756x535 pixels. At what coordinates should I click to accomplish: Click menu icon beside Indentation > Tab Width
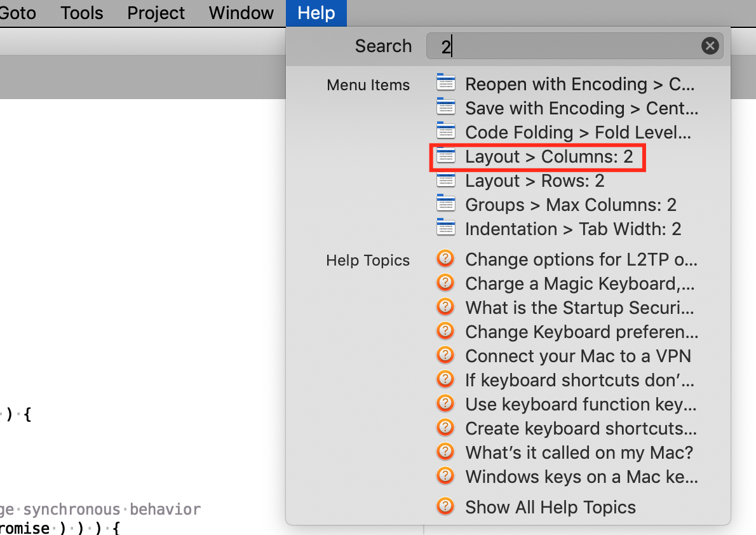click(x=445, y=227)
